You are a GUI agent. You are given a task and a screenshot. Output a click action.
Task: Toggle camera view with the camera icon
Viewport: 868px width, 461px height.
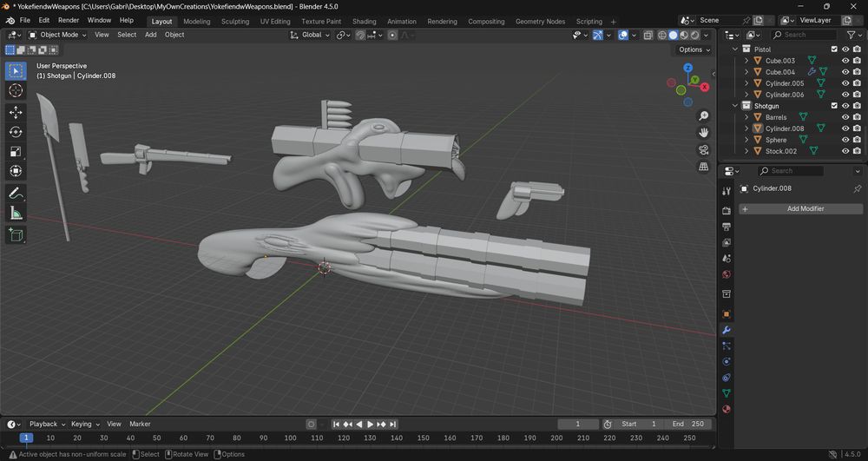[704, 149]
